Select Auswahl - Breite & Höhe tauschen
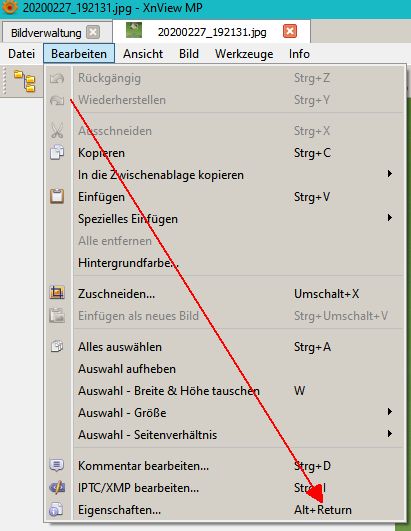 point(225,391)
